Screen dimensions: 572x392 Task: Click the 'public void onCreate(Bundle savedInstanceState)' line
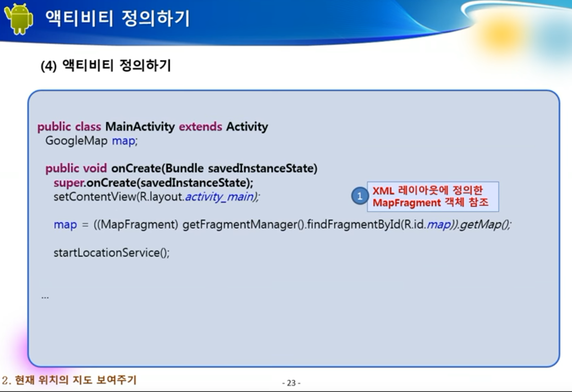pos(181,168)
